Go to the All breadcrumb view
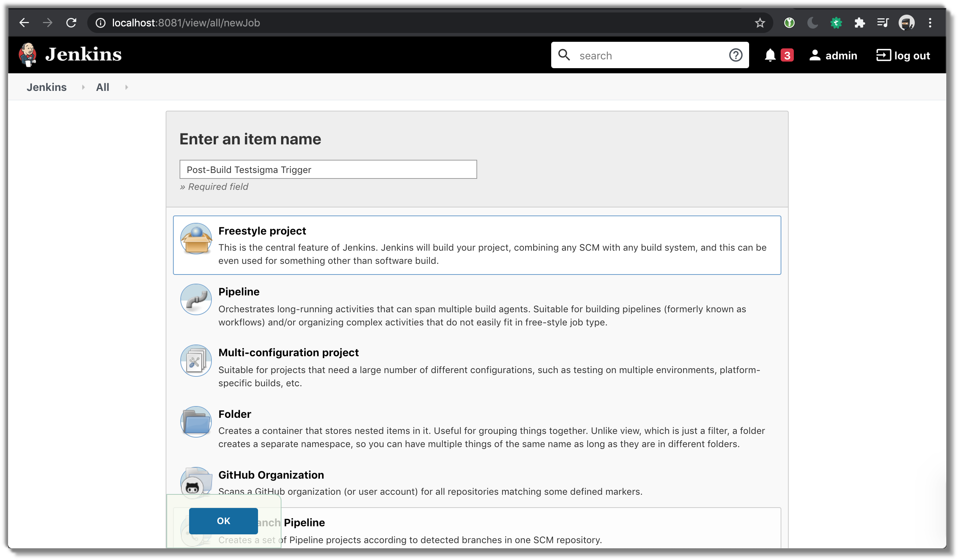The width and height of the screenshot is (958, 560). (102, 87)
